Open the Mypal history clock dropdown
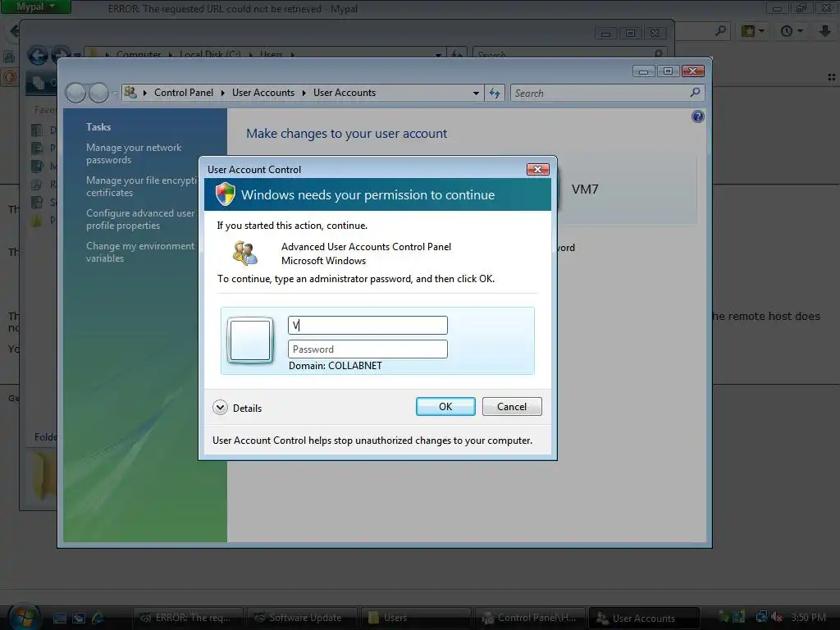This screenshot has width=840, height=630. pos(792,31)
